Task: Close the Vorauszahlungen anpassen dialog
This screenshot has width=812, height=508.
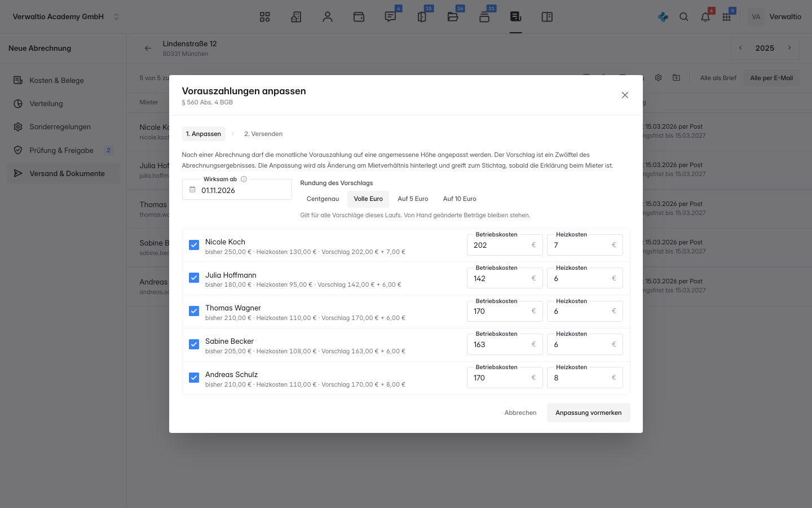Action: click(625, 95)
